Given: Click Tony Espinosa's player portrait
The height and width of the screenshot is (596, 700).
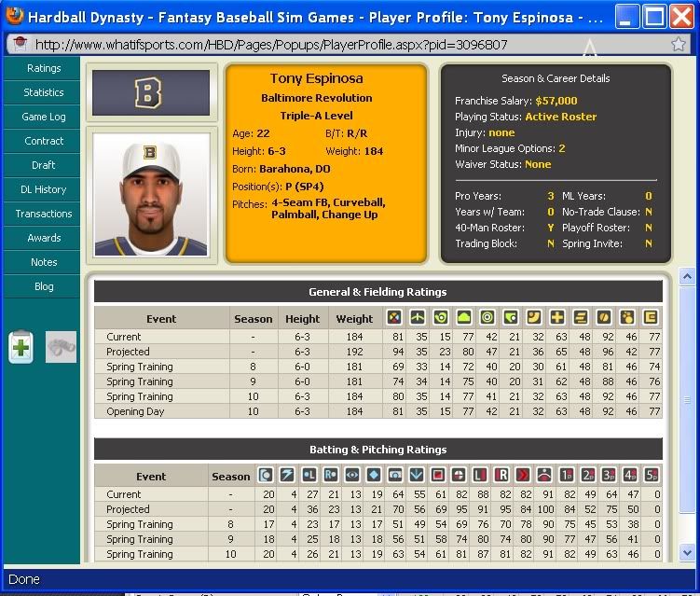Looking at the screenshot, I should click(x=150, y=194).
